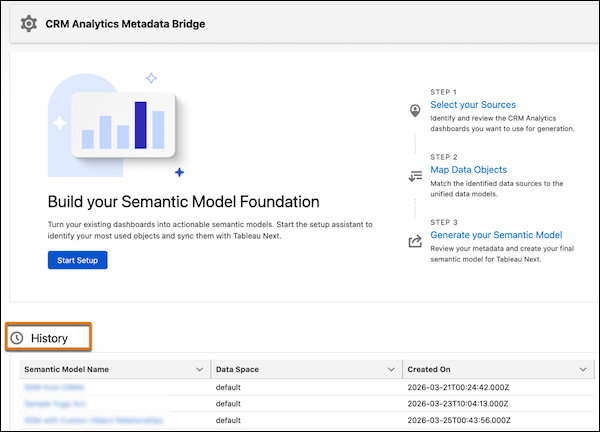Screen dimensions: 600x432
Task: Click the default cell in the 2026-03-25 row
Action: click(228, 420)
